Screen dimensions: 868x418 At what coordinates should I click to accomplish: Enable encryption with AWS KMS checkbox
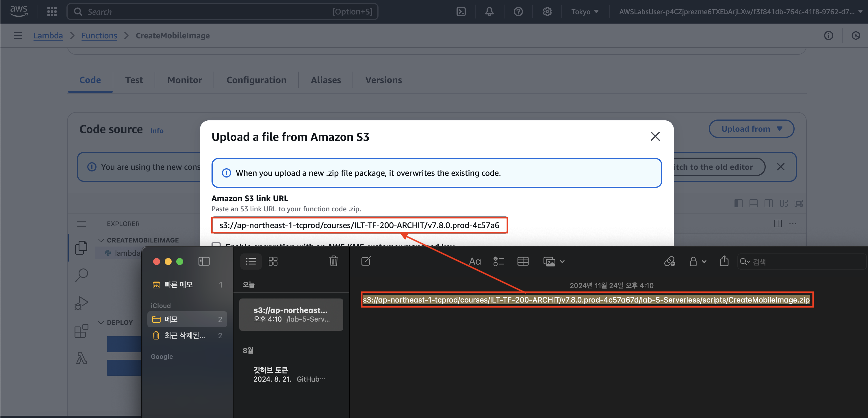(x=216, y=245)
